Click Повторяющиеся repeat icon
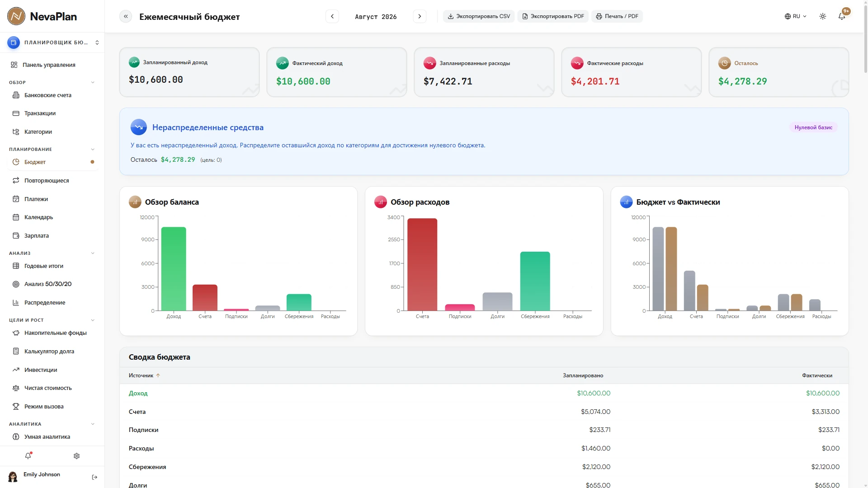Viewport: 868px width, 488px height. pyautogui.click(x=16, y=180)
